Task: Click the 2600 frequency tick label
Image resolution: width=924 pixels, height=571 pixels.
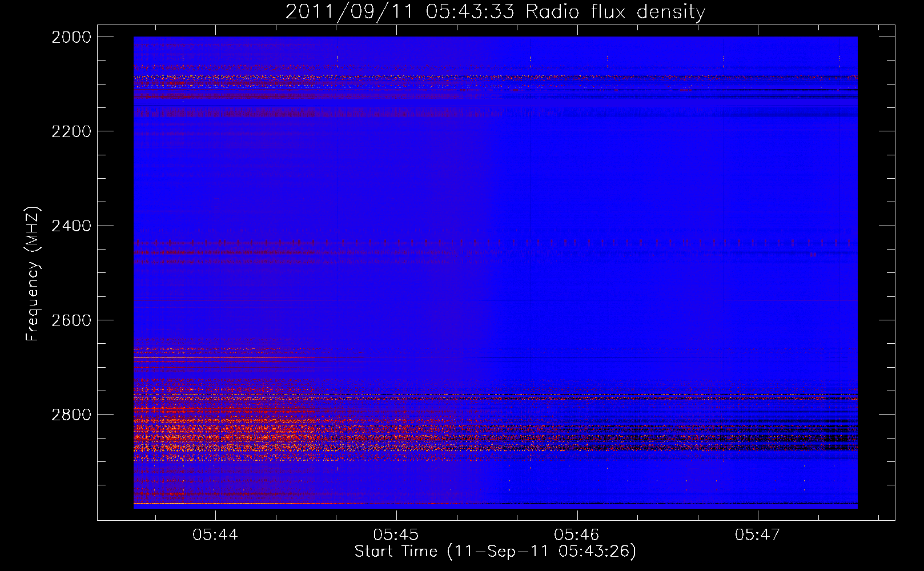Action: [x=71, y=320]
